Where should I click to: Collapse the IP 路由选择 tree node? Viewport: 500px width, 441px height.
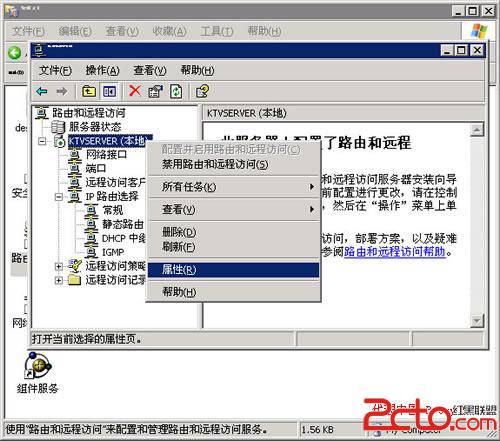[x=59, y=197]
